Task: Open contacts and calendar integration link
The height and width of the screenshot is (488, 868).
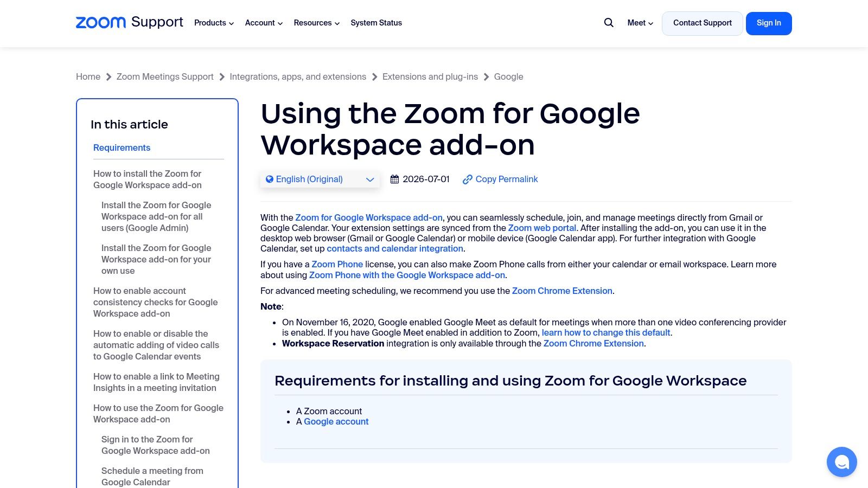Action: (x=395, y=248)
